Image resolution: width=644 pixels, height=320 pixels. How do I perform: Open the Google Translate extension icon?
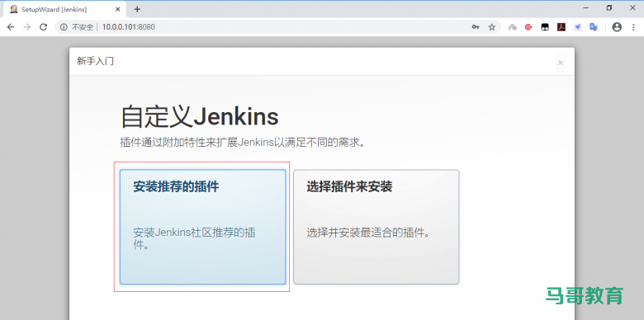pyautogui.click(x=594, y=27)
